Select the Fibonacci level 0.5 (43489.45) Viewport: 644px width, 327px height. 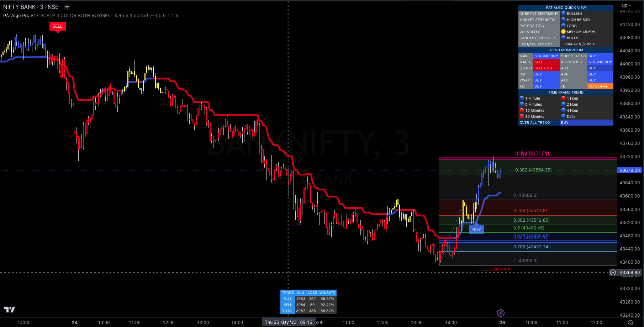coord(529,228)
